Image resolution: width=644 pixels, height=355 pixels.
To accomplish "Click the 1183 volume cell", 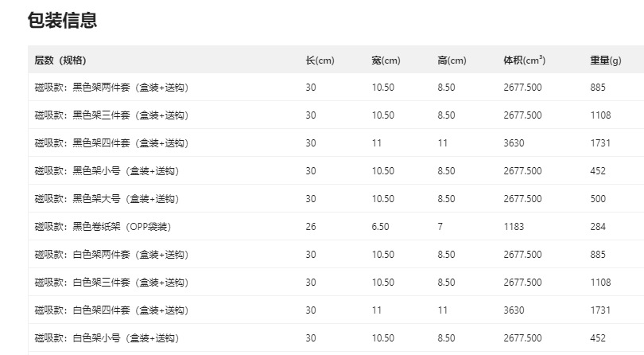I will (x=514, y=227).
